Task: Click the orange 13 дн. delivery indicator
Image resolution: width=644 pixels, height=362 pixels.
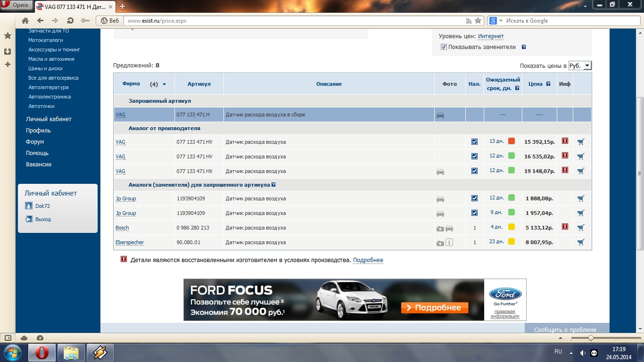Action: (512, 141)
